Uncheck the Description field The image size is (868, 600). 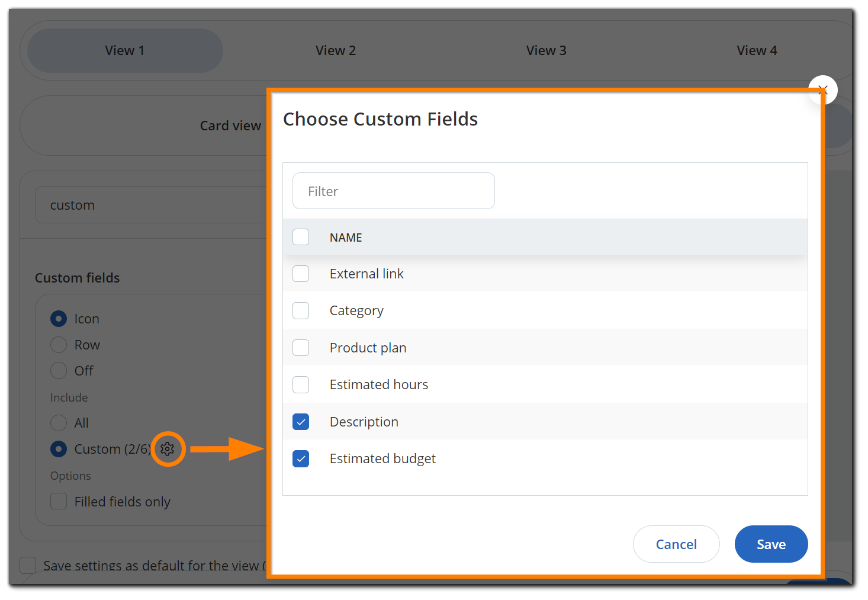point(301,422)
